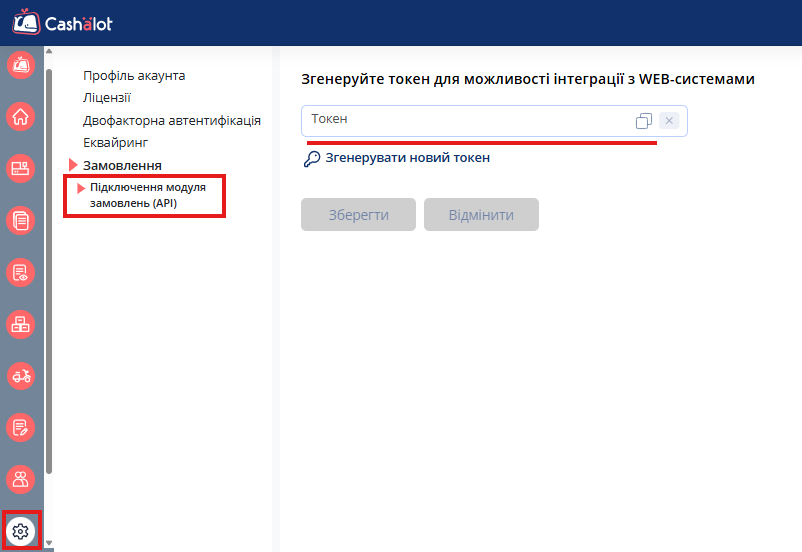
Task: Copy the token with copy icon
Action: [x=643, y=121]
